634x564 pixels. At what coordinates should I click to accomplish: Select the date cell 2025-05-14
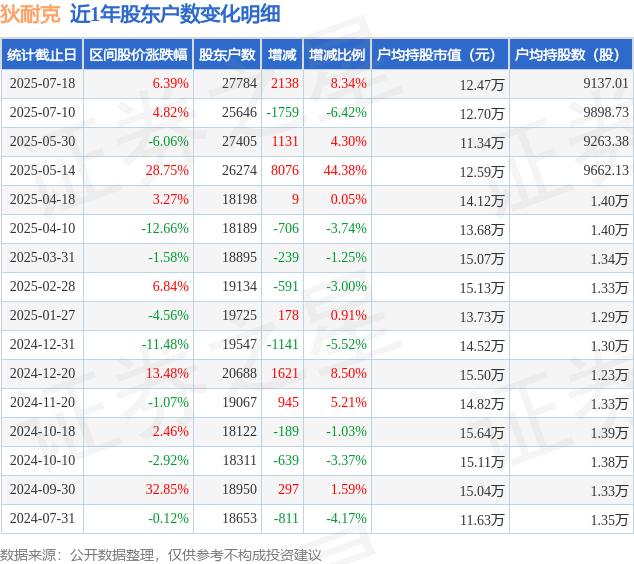tap(42, 170)
